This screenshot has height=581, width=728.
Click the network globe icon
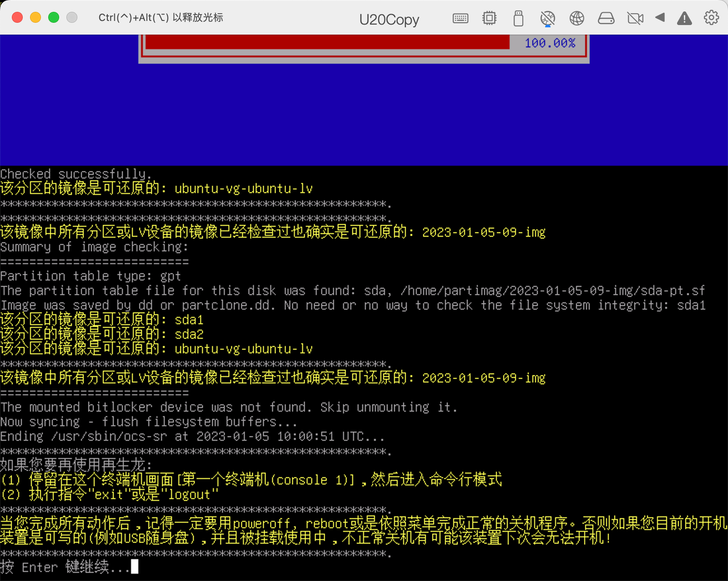click(x=576, y=18)
